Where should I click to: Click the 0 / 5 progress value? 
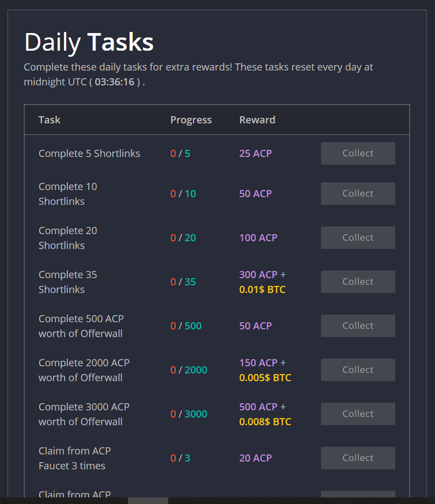click(x=180, y=154)
